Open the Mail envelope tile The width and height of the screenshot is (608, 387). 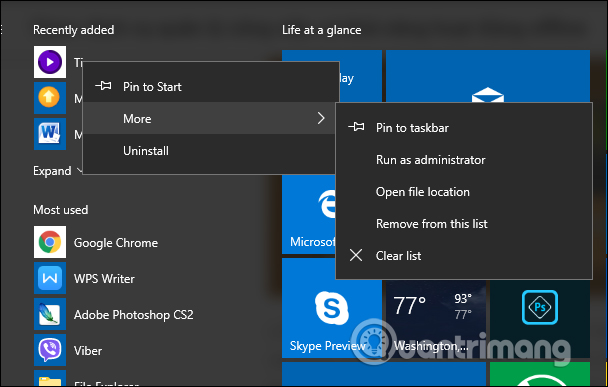click(x=488, y=76)
